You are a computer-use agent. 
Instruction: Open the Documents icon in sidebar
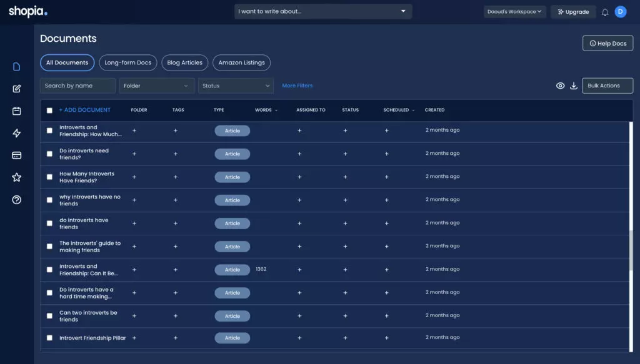pos(16,66)
